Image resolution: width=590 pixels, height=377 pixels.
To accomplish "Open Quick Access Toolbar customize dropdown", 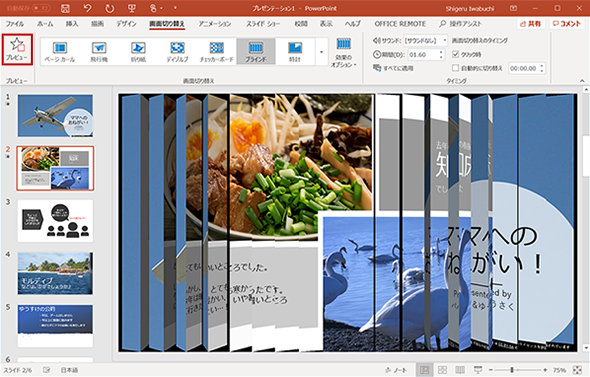I will tap(175, 8).
